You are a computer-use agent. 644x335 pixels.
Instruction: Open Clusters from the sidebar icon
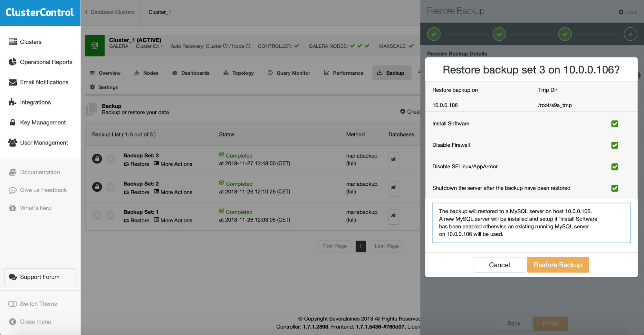click(x=13, y=42)
